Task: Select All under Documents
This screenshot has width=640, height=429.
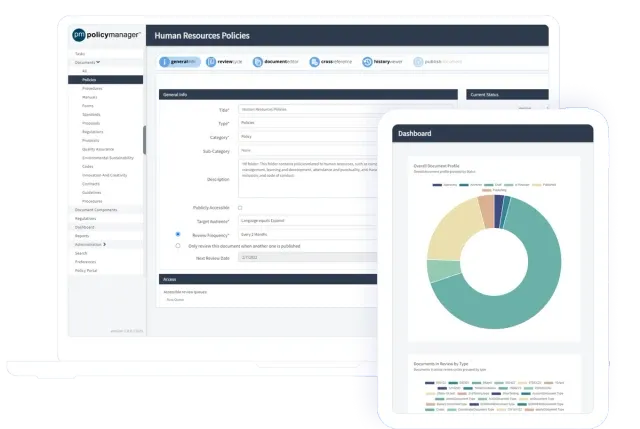Action: click(x=84, y=71)
